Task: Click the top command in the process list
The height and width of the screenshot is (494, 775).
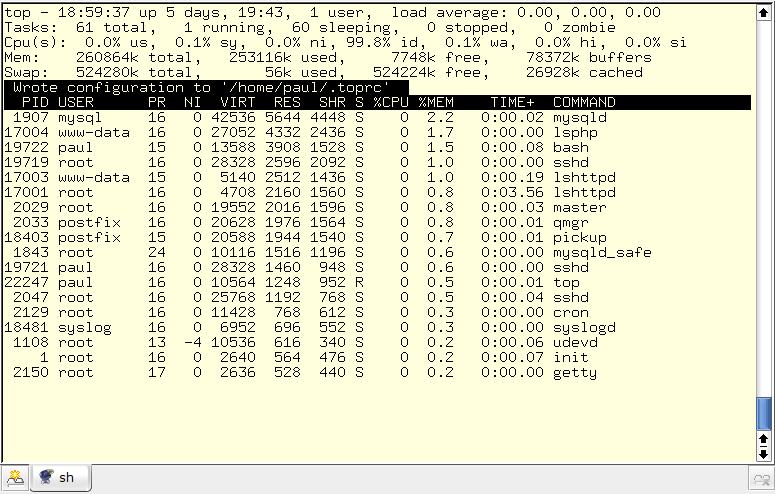Action: tap(566, 282)
